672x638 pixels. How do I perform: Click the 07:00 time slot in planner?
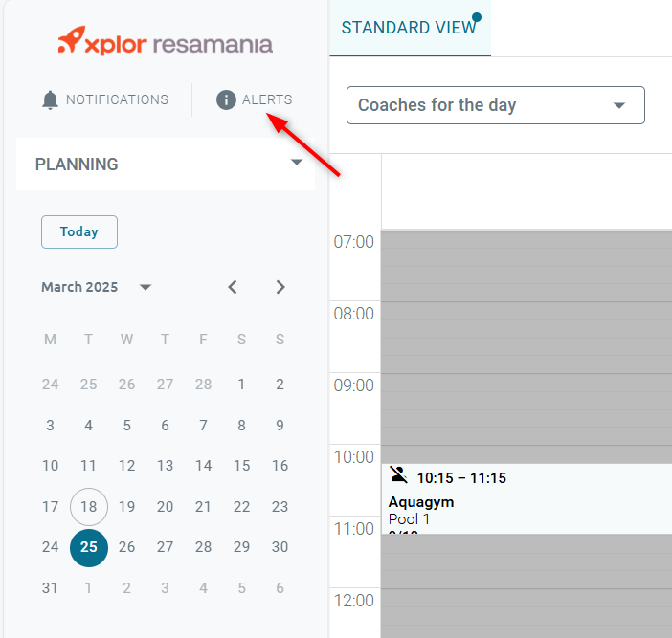point(526,249)
